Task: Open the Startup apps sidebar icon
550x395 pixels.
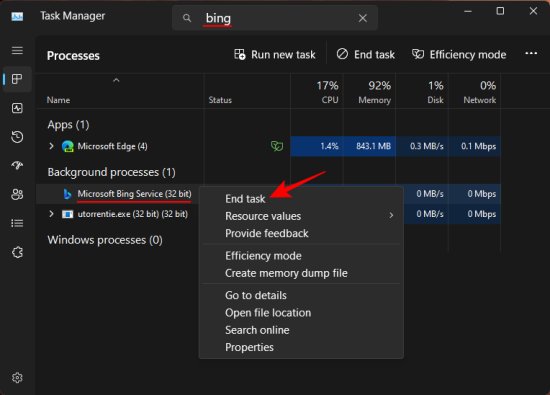Action: pos(17,165)
